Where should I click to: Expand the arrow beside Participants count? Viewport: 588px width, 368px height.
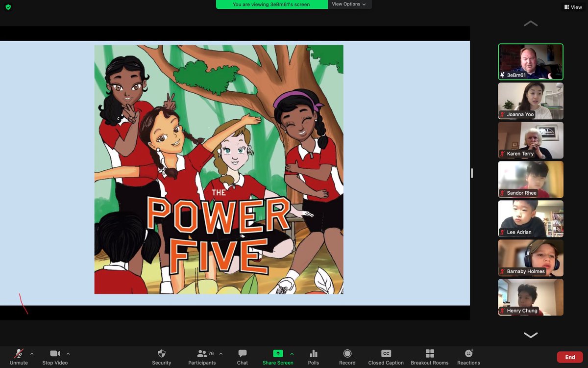[221, 353]
